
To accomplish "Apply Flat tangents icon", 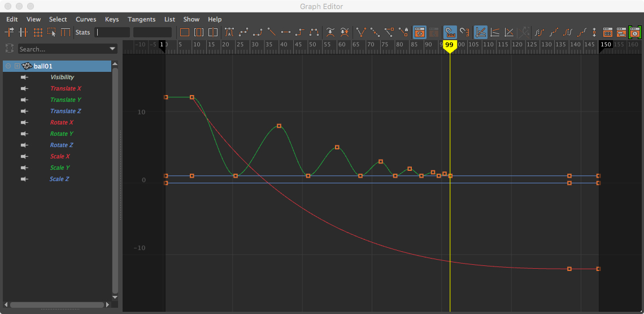I will [x=286, y=32].
